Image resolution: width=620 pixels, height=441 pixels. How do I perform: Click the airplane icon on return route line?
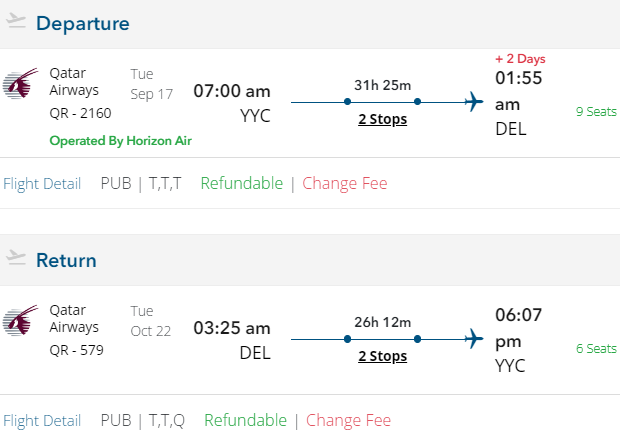click(474, 339)
